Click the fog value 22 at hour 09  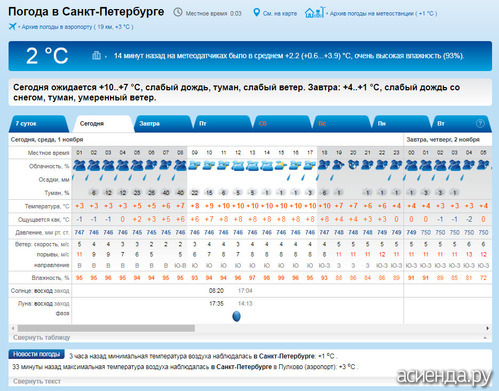[195, 193]
